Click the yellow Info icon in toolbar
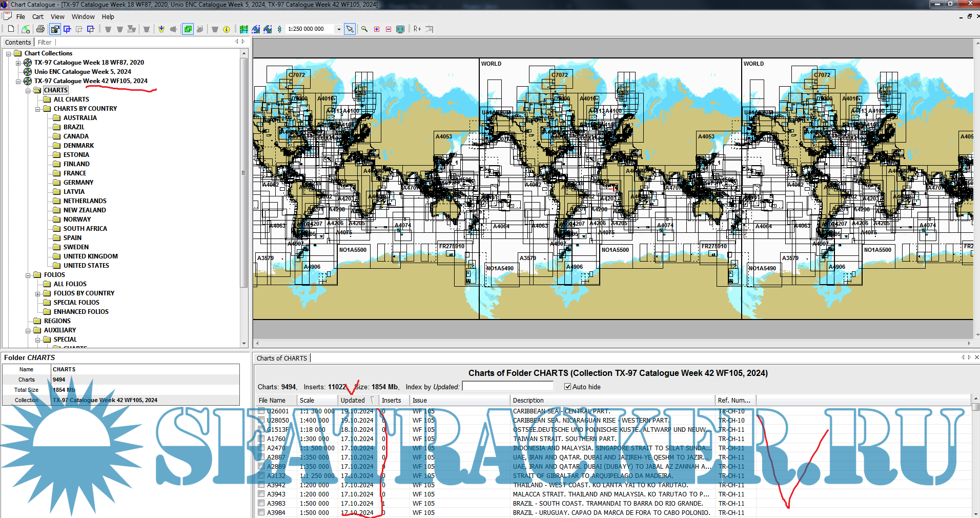This screenshot has height=518, width=980. coord(227,29)
